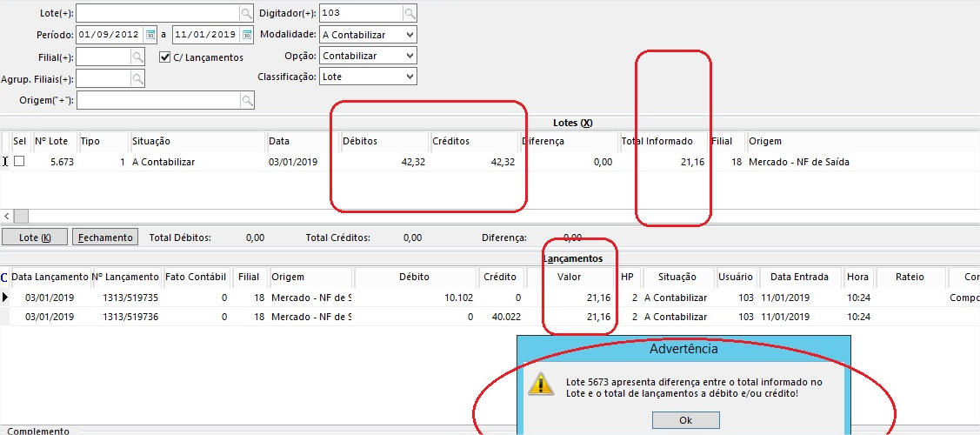Click the Valor column header in Lançamentos
The height and width of the screenshot is (435, 980).
coord(570,277)
